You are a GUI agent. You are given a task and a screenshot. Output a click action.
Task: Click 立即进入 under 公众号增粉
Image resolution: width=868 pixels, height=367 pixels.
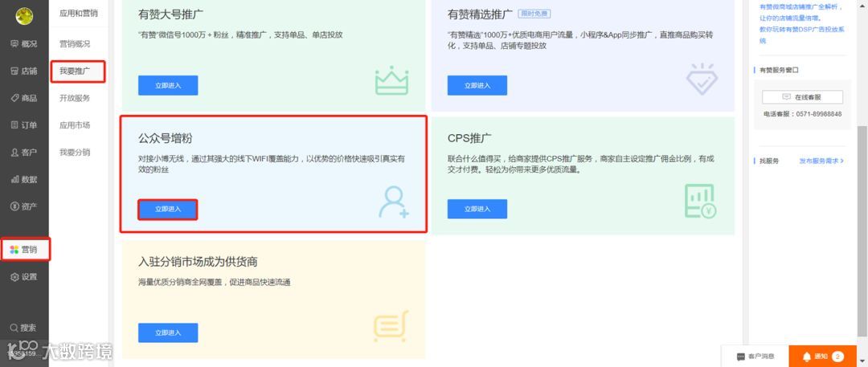(168, 210)
